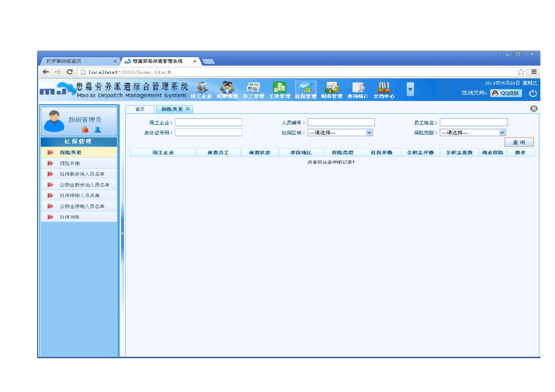
Task: Click the 社保开缴 column header
Action: pyautogui.click(x=382, y=153)
